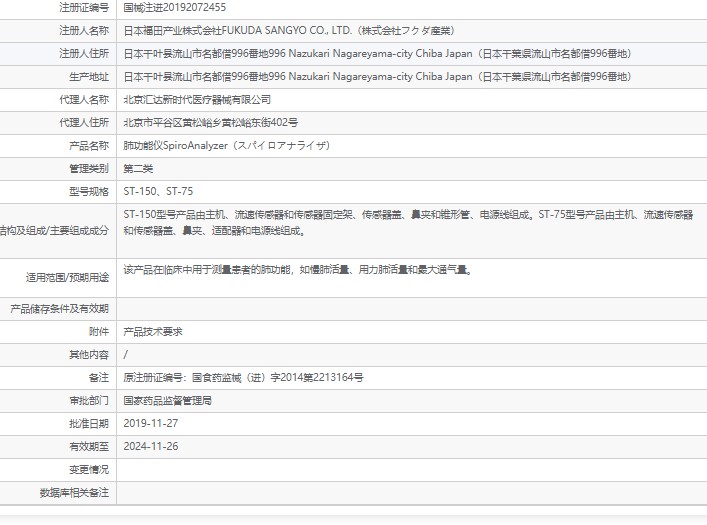The height and width of the screenshot is (525, 707).
Task: Click the 其他内容 label
Action: point(89,355)
